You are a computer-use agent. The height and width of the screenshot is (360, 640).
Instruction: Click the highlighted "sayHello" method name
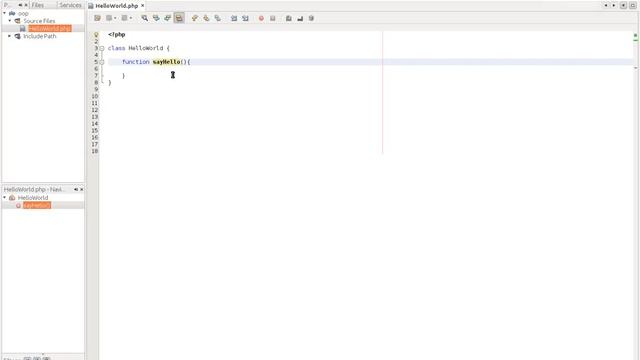pyautogui.click(x=167, y=62)
